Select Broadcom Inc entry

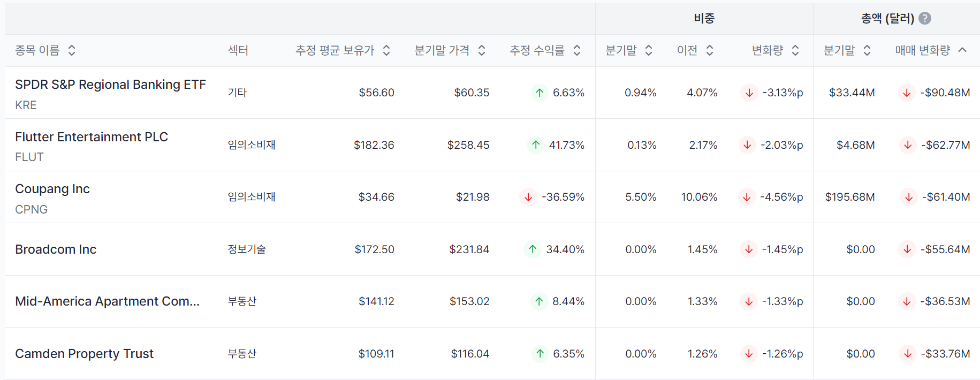click(56, 249)
